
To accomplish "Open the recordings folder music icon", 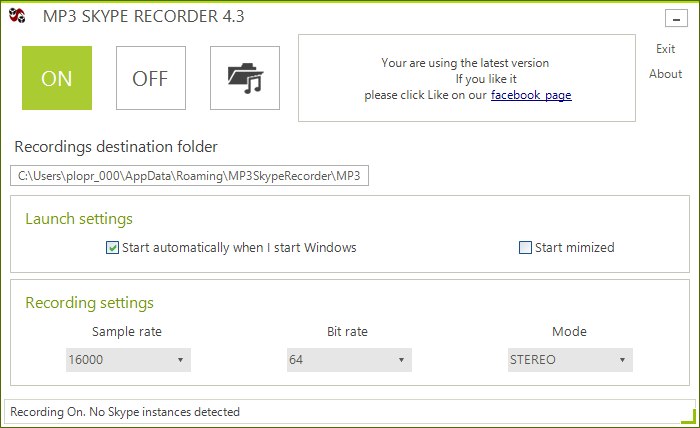I will 245,78.
